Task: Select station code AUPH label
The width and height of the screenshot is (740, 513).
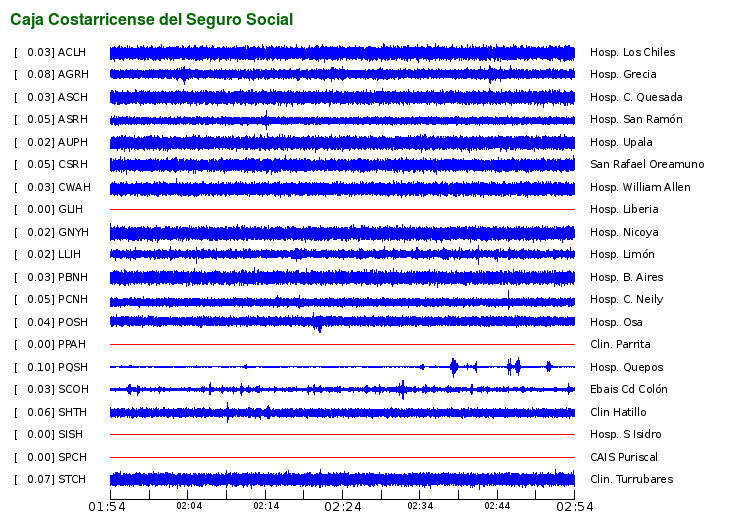Action: click(73, 142)
